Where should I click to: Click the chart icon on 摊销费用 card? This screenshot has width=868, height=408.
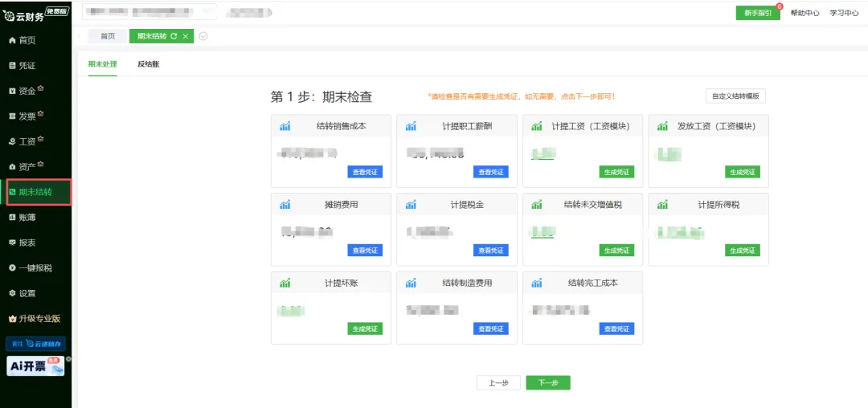[285, 205]
